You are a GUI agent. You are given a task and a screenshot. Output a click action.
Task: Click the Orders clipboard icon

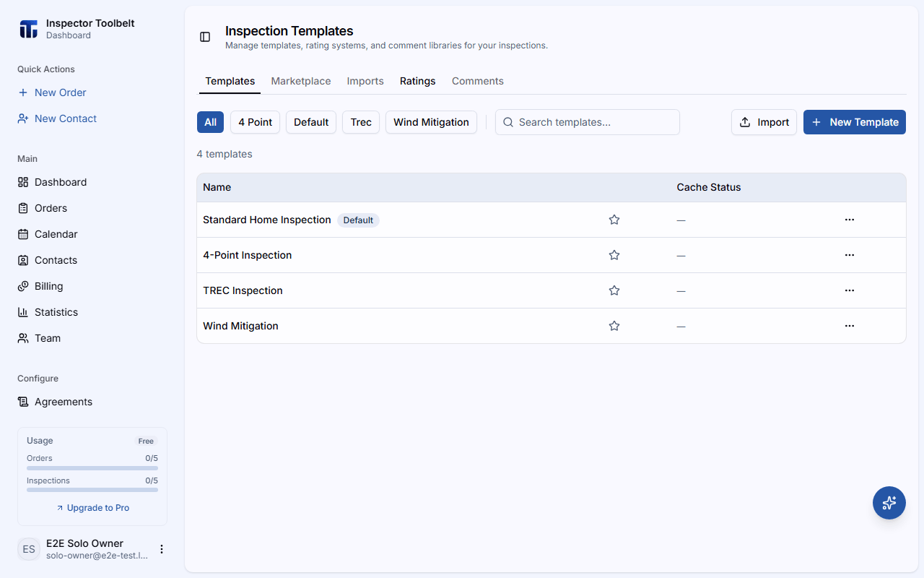point(23,208)
